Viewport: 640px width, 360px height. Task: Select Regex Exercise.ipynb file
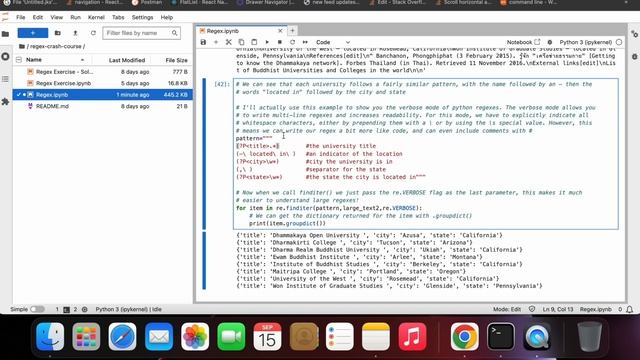point(102,83)
